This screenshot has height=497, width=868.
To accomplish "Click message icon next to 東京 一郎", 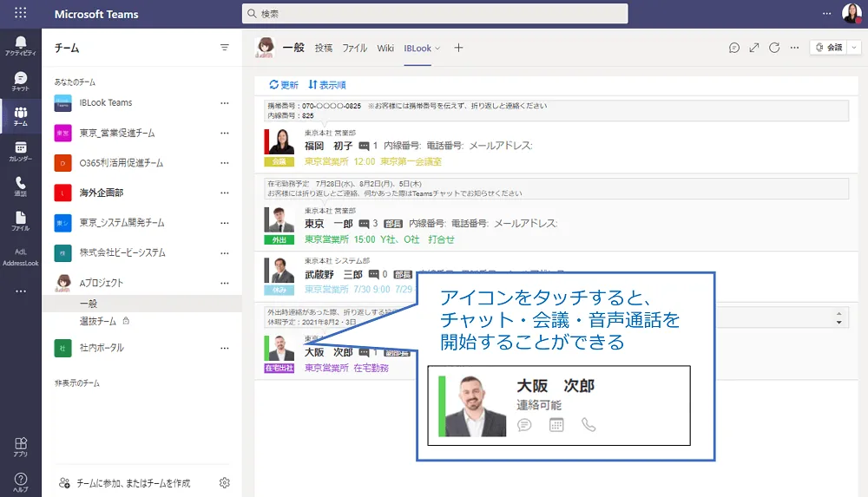I will tap(364, 224).
